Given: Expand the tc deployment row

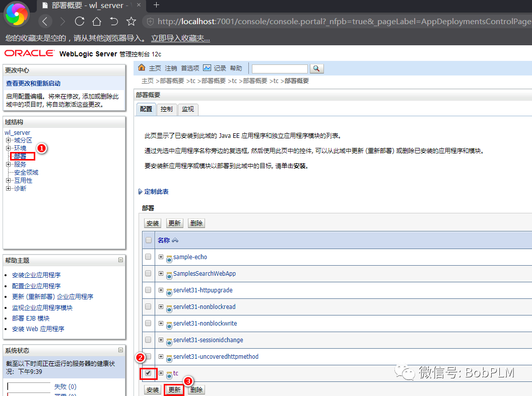Looking at the screenshot, I should [x=161, y=373].
